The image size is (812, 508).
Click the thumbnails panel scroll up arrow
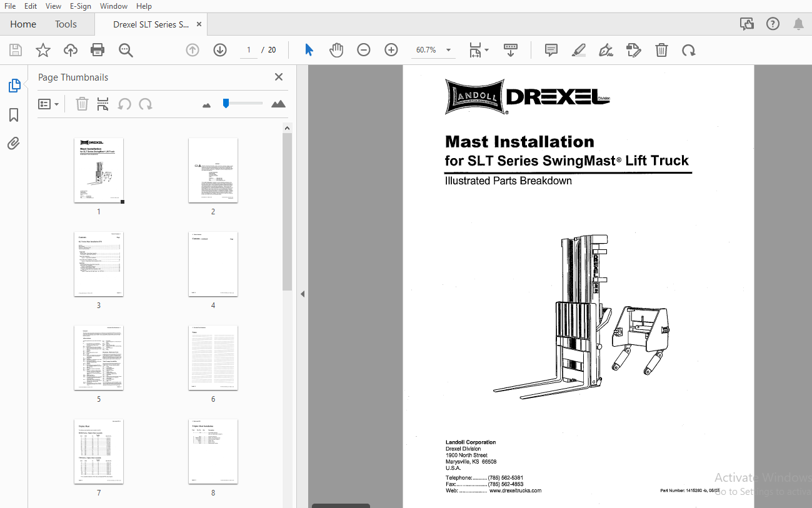[x=287, y=128]
